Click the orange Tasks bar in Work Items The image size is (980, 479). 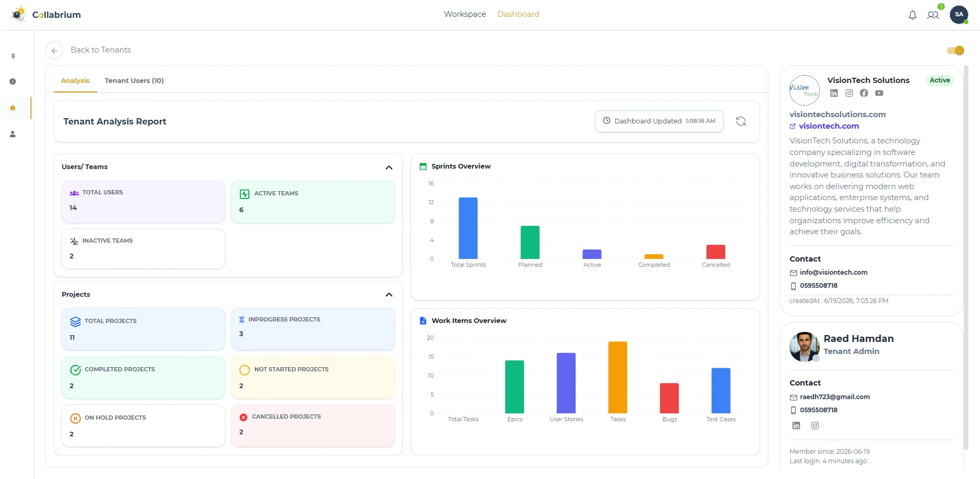coord(618,377)
